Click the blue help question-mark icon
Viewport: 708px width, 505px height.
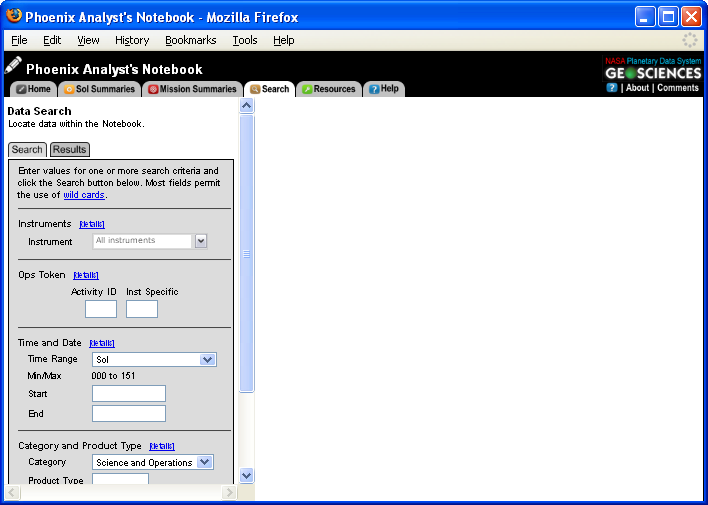click(612, 88)
